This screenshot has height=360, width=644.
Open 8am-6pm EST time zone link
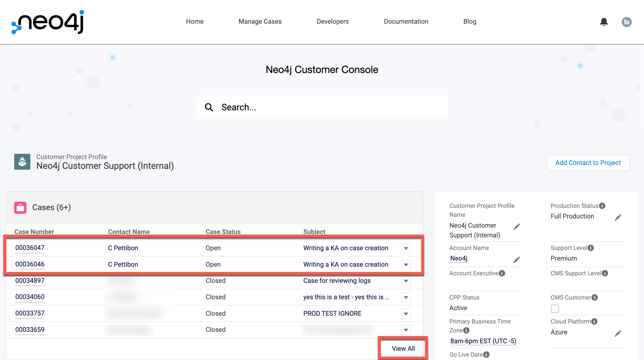point(483,341)
